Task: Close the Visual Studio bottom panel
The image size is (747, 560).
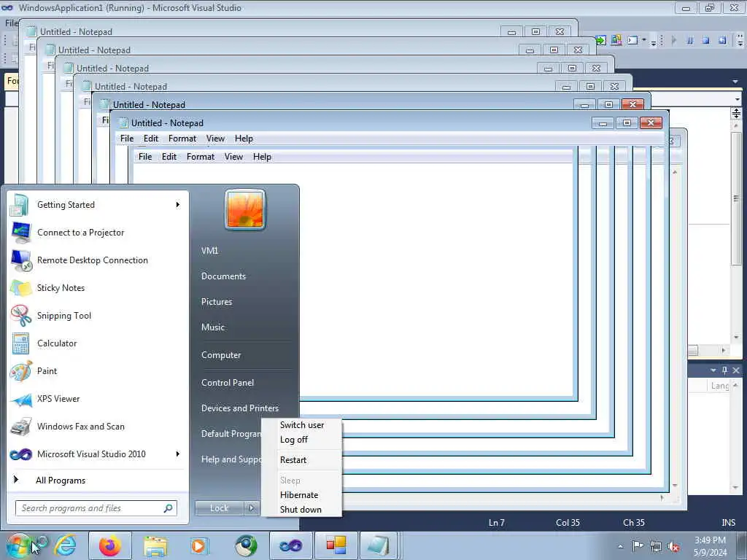Action: [x=736, y=370]
